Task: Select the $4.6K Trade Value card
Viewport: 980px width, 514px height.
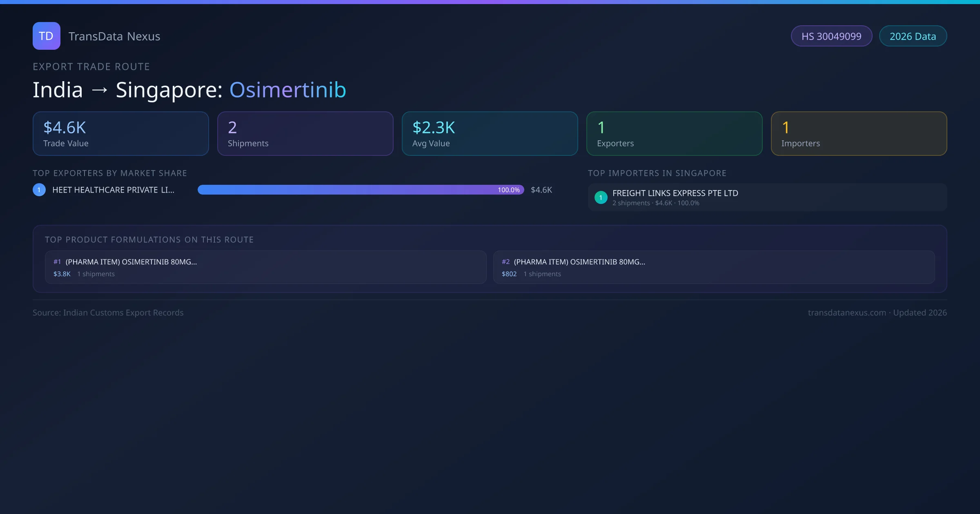Action: pos(120,134)
